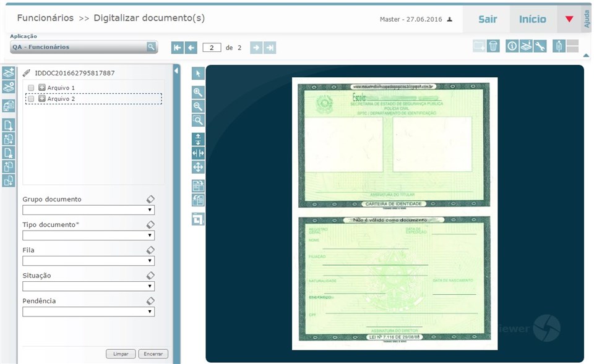Screen dimensions: 594x364
Task: Click the trash delete icon in the top toolbar
Action: tap(493, 46)
